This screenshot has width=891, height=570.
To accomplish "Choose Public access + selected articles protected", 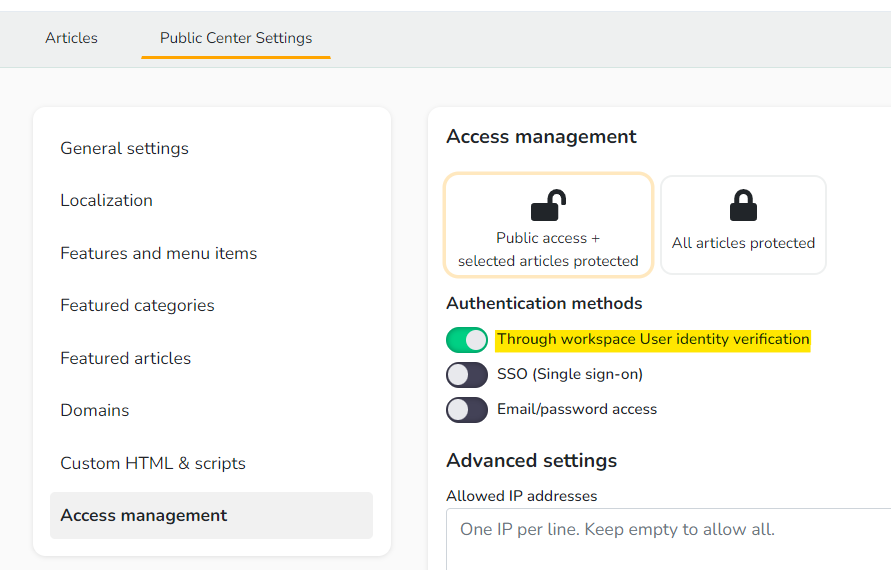I will coord(548,225).
